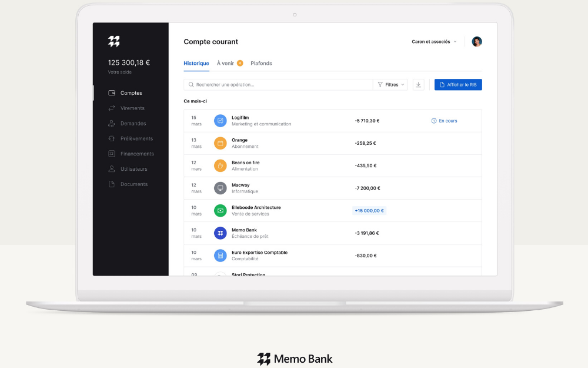Screen dimensions: 588x368
Task: Focus the Rechercher une opération field
Action: tap(278, 84)
